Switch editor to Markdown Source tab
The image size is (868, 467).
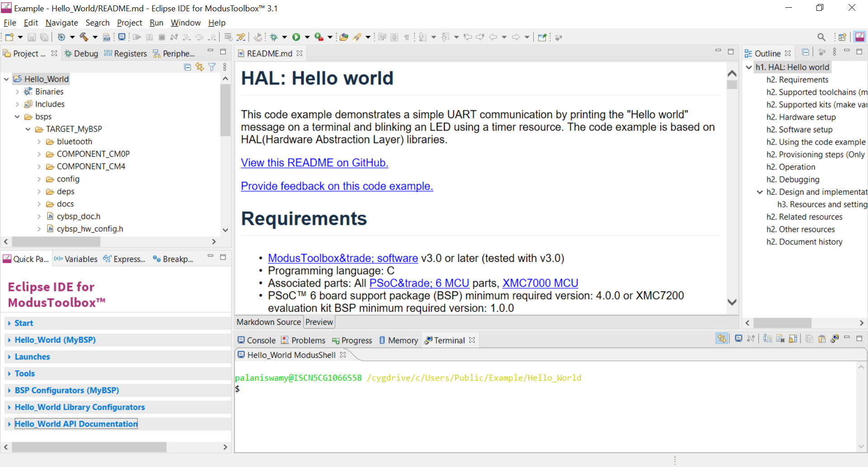point(269,322)
